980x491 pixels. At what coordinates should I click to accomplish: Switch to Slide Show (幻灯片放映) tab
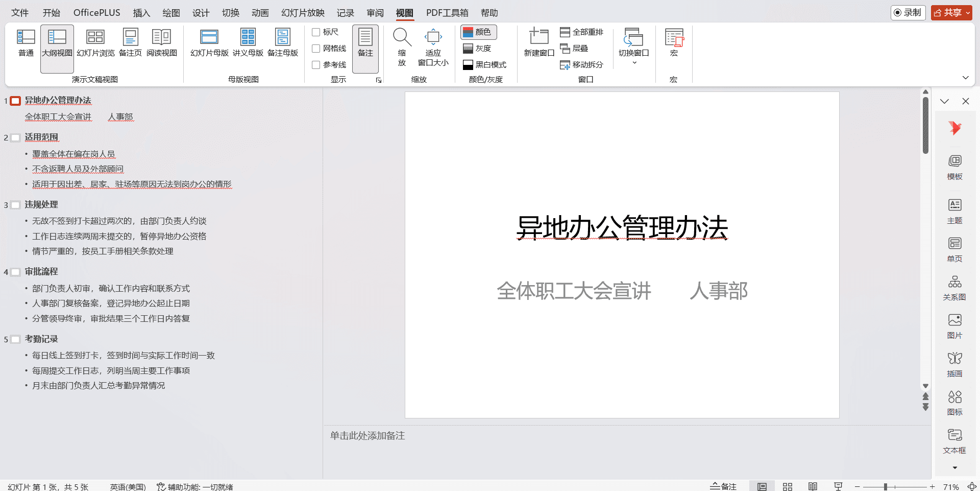tap(303, 13)
